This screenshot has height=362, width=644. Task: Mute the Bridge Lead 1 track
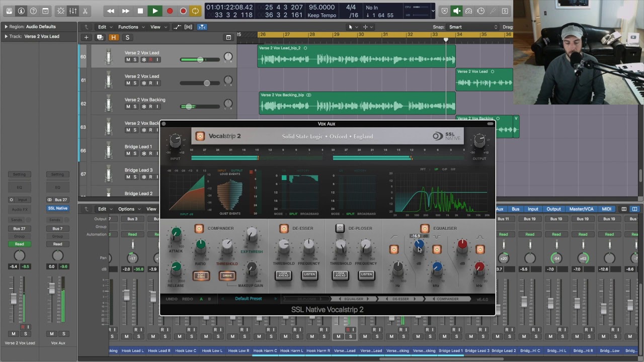tap(128, 153)
